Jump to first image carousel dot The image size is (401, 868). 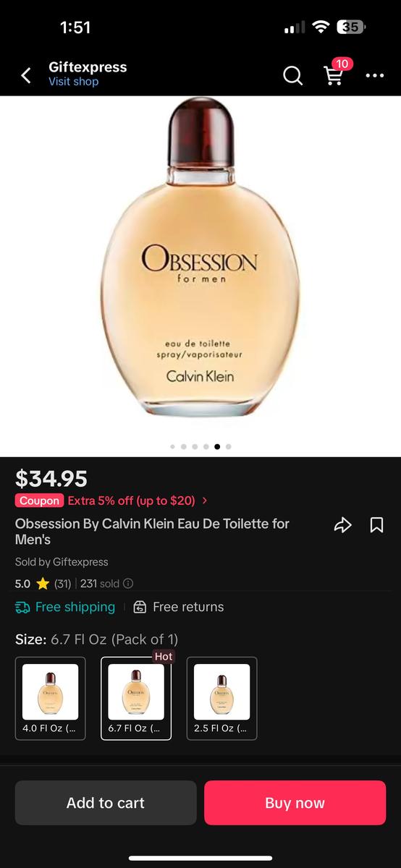pos(172,447)
